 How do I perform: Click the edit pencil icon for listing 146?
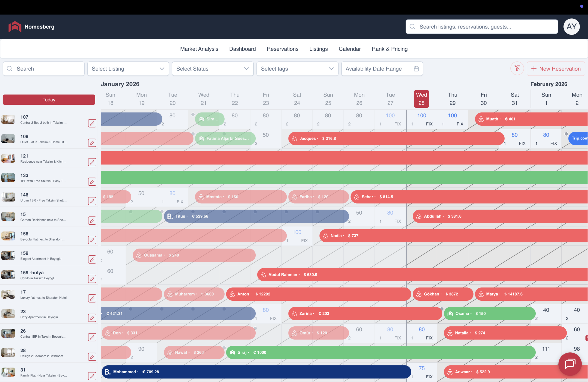pos(92,201)
